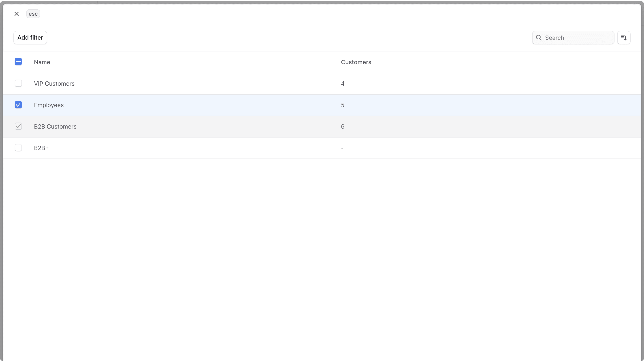Screen dimensions: 644x362
Task: Open the B2B+ segment
Action: (x=41, y=148)
